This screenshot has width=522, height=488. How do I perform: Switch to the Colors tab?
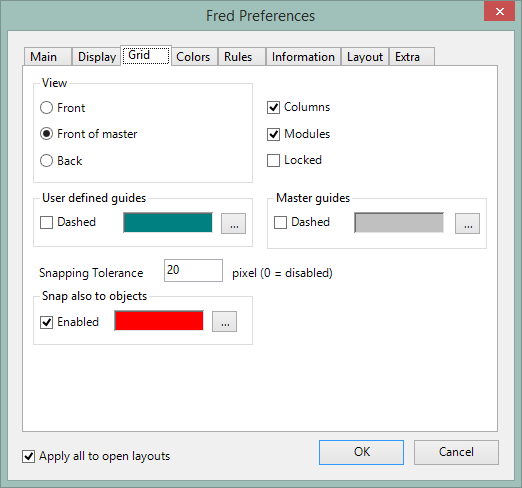pos(193,57)
